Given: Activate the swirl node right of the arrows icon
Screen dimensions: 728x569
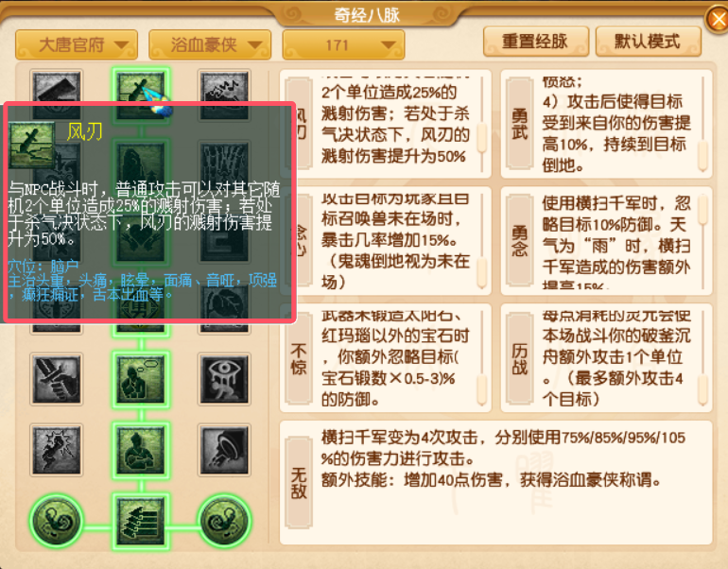Looking at the screenshot, I should [225, 520].
